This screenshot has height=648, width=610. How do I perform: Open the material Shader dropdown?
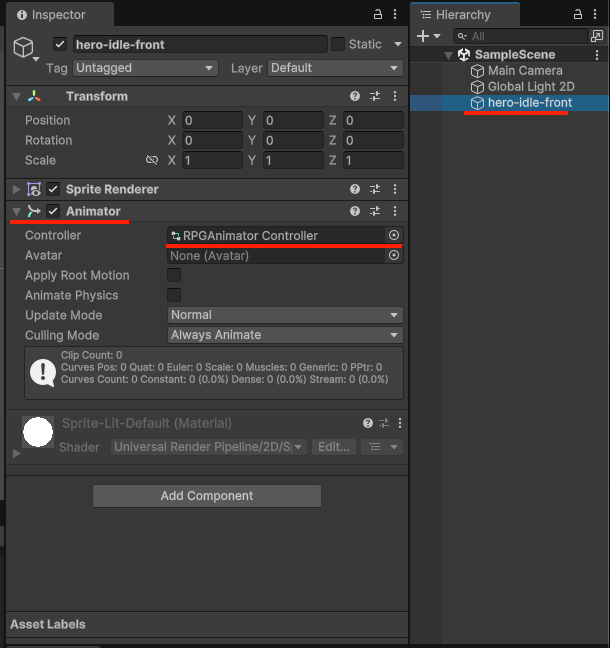(209, 447)
